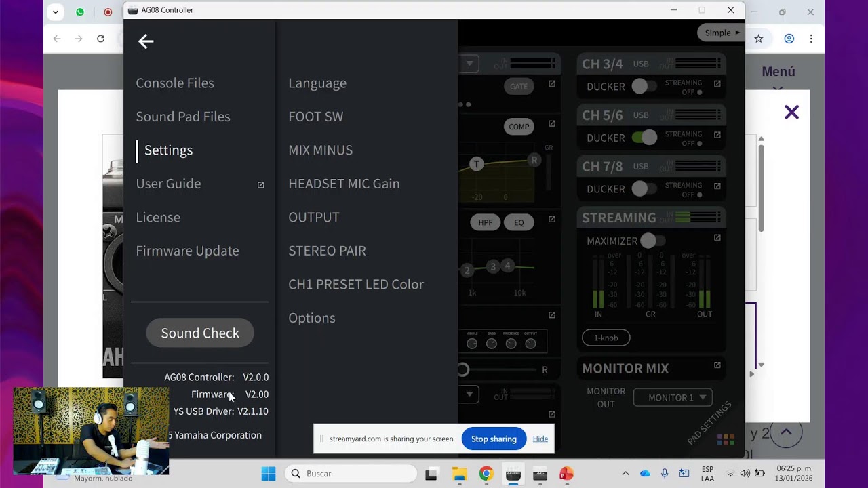Screen dimensions: 868x488
Task: Select the compressor T threshold handle
Action: pos(477,164)
